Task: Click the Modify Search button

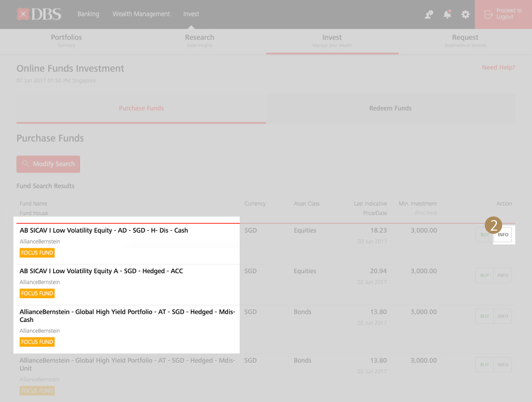Action: pos(48,164)
